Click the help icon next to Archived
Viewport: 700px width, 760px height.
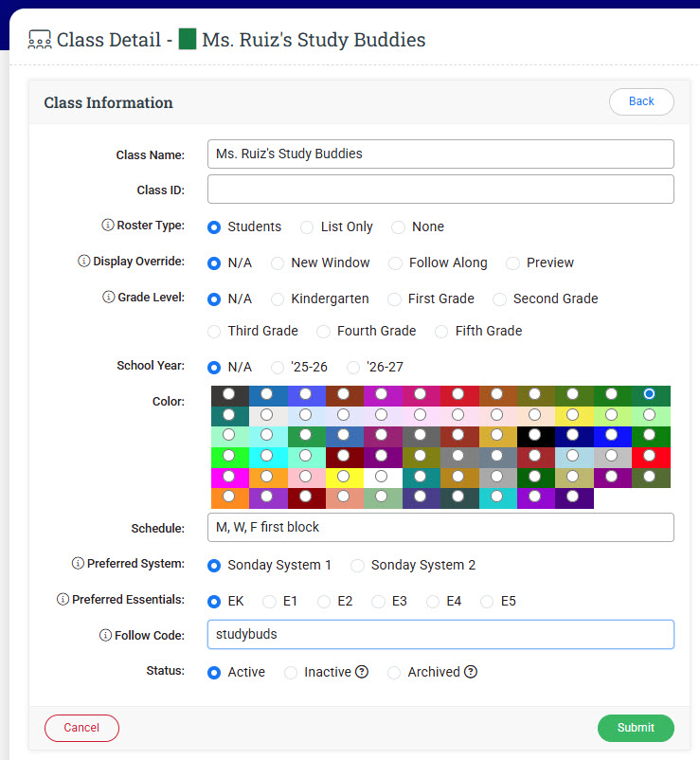(470, 672)
